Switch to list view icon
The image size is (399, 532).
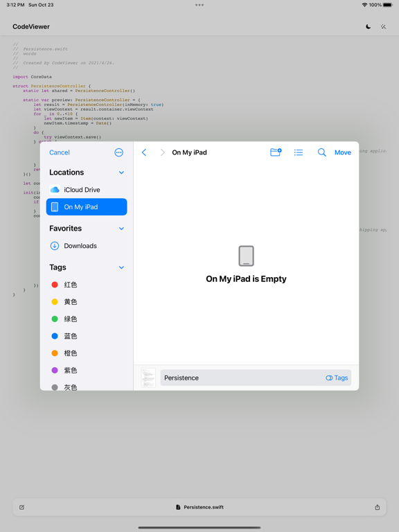coord(299,152)
